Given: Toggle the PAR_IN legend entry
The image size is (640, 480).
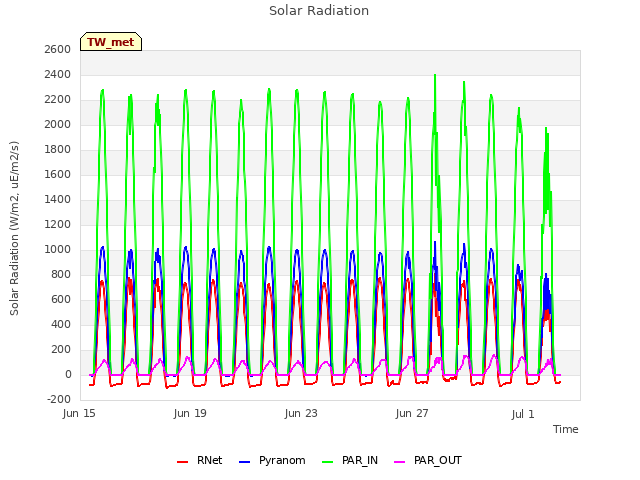Looking at the screenshot, I should point(350,461).
